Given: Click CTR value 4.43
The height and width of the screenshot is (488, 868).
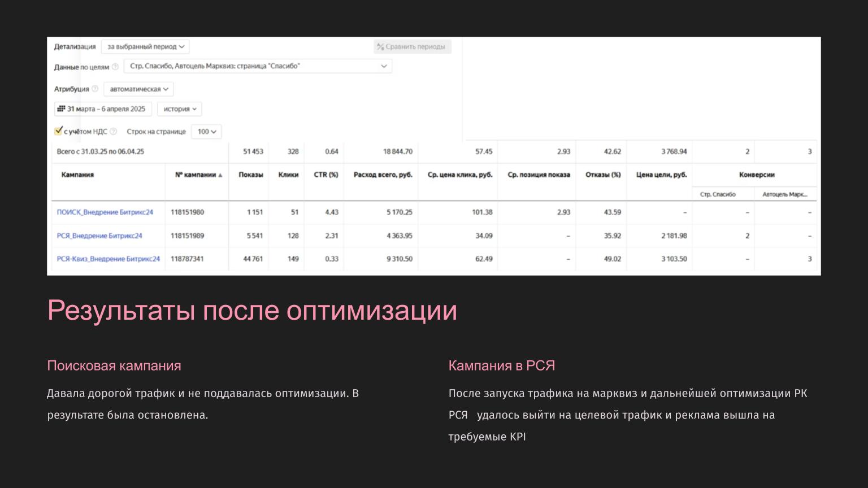Looking at the screenshot, I should tap(332, 212).
